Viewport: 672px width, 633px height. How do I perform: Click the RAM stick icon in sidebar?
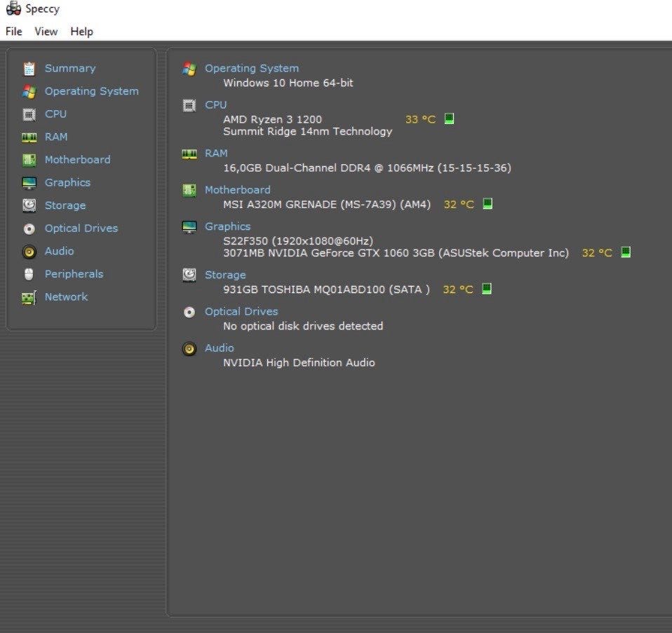coord(29,137)
